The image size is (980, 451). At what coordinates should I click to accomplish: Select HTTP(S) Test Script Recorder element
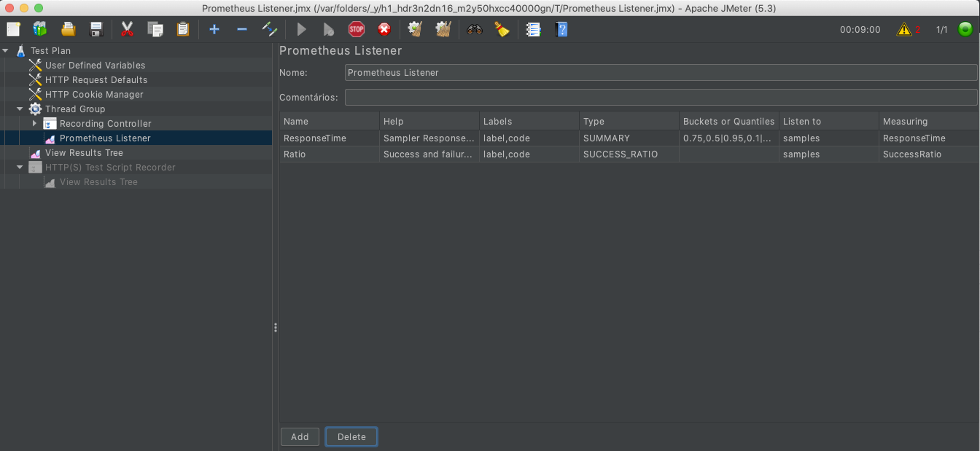click(x=110, y=168)
